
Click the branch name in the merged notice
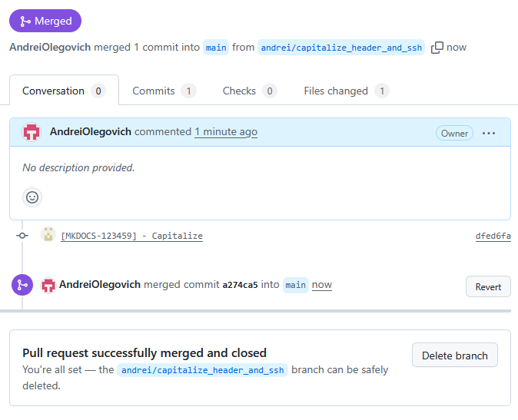(202, 370)
